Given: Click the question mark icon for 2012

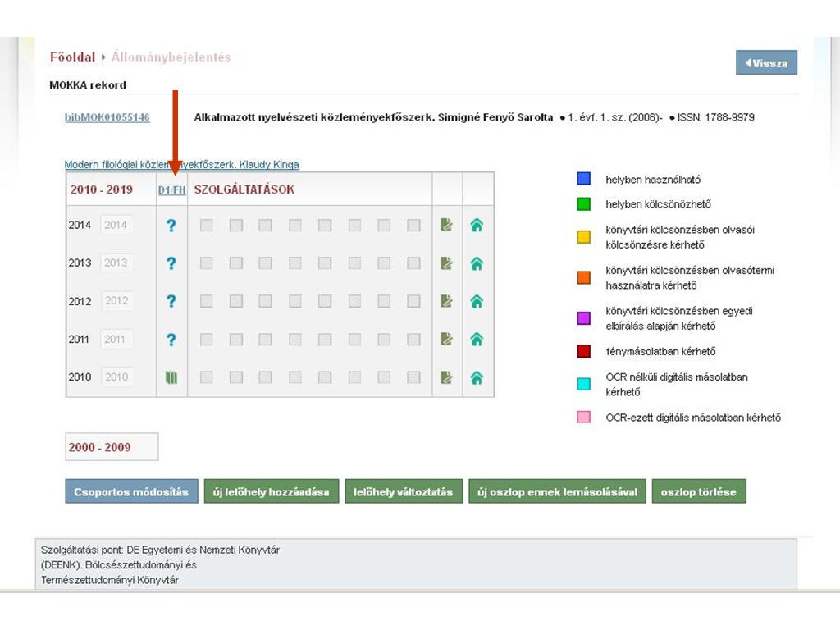Looking at the screenshot, I should point(171,301).
